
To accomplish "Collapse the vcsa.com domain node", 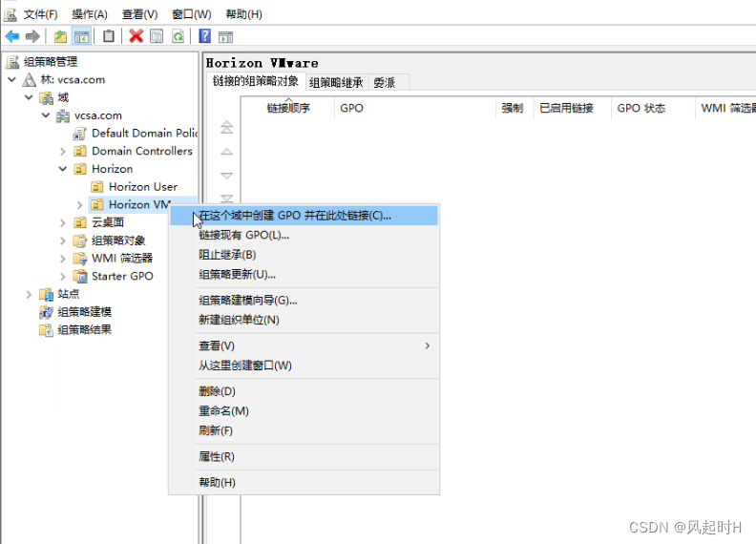I will tap(46, 115).
